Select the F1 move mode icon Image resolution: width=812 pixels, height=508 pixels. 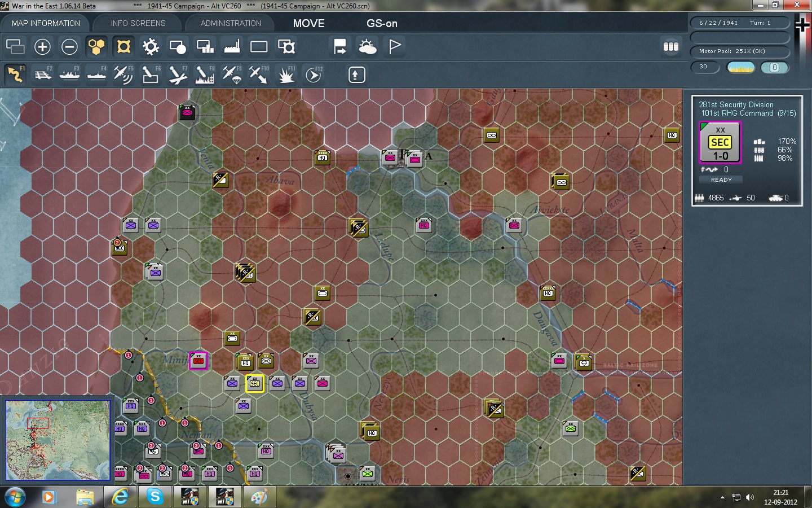tap(15, 75)
